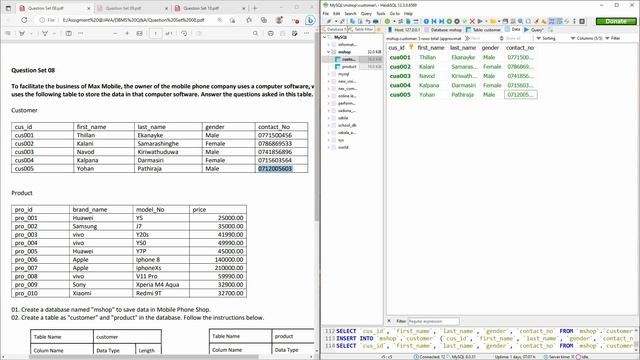Viewport: 640px width, 360px height.
Task: Expand the mysql database tree node
Action: [x=329, y=74]
